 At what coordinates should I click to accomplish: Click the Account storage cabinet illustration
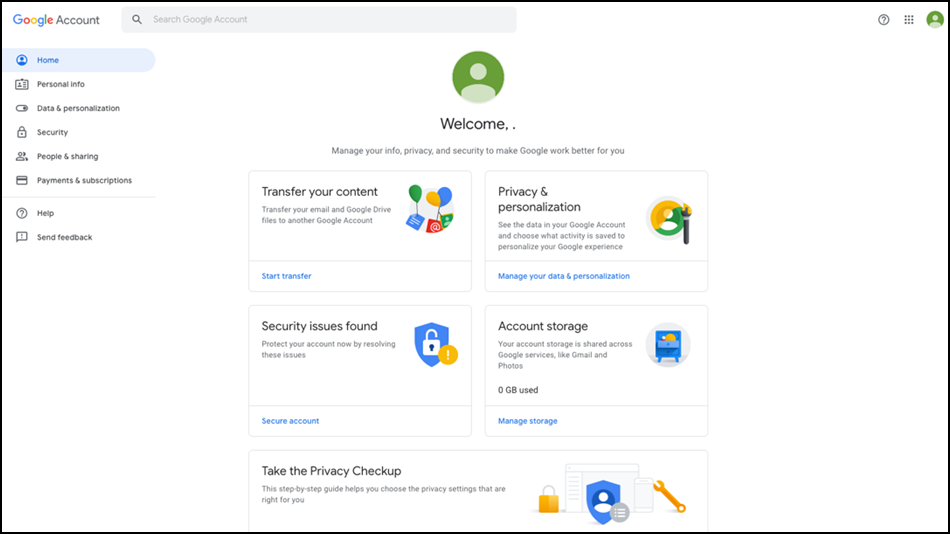pyautogui.click(x=667, y=345)
